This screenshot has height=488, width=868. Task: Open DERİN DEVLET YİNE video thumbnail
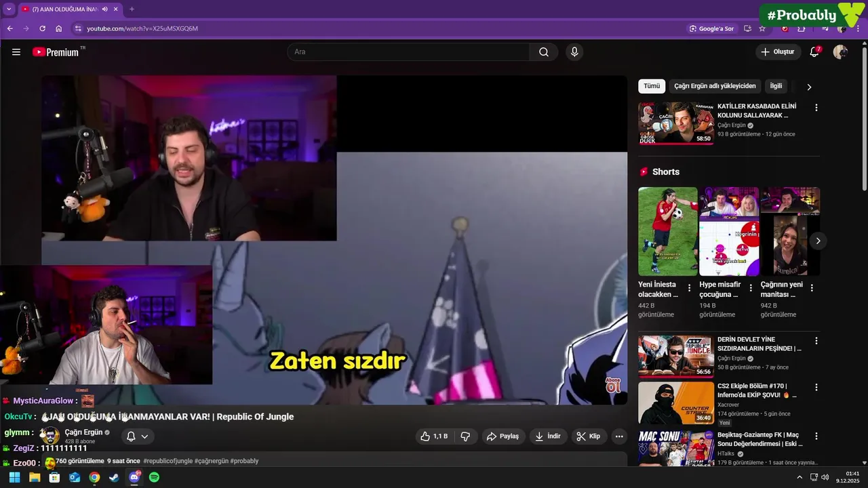point(676,356)
